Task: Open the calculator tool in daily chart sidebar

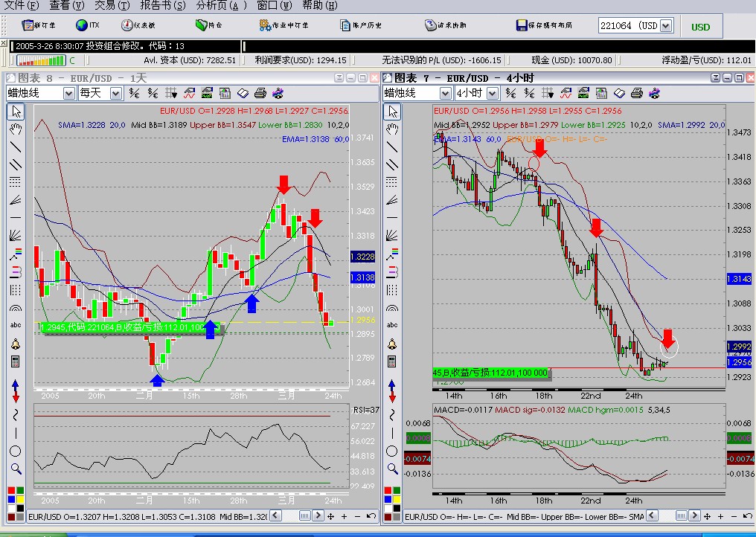Action: pyautogui.click(x=16, y=361)
